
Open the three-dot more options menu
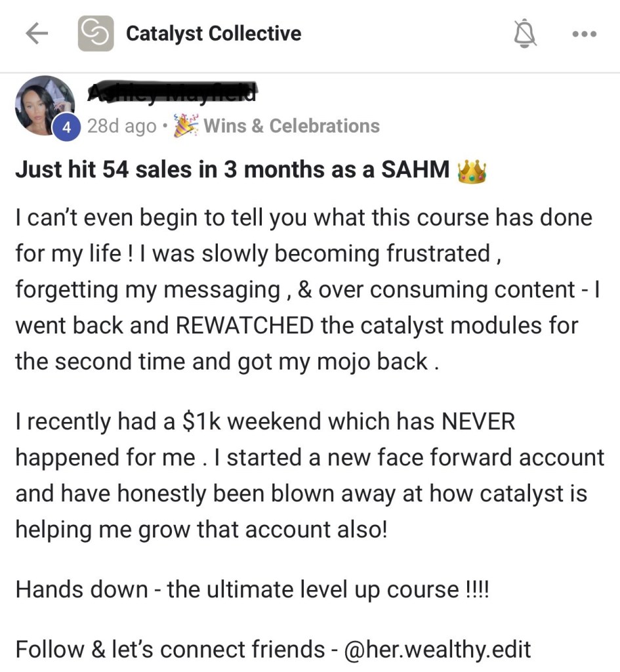pos(583,34)
